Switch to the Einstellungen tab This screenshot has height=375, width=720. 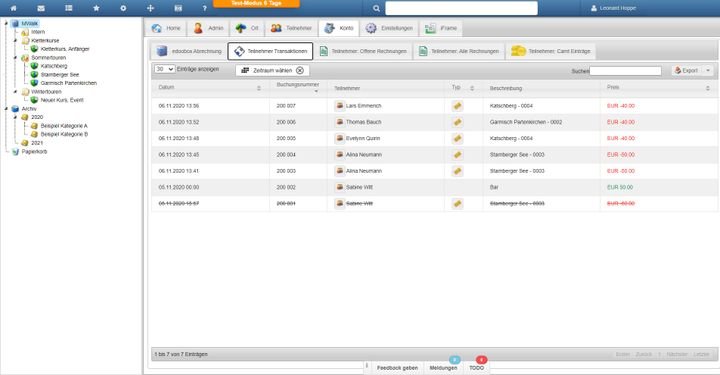point(389,28)
